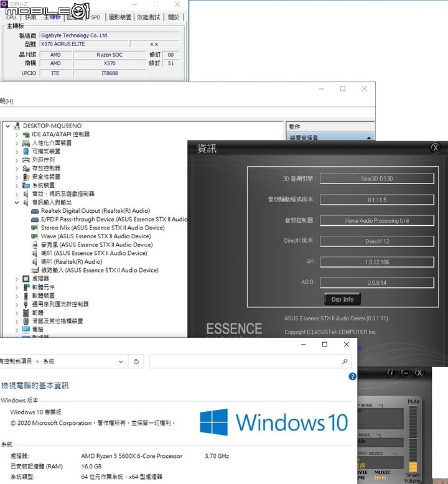Screen dimensions: 448x484
Task: Expand the 處理器 node
Action: pos(17,279)
